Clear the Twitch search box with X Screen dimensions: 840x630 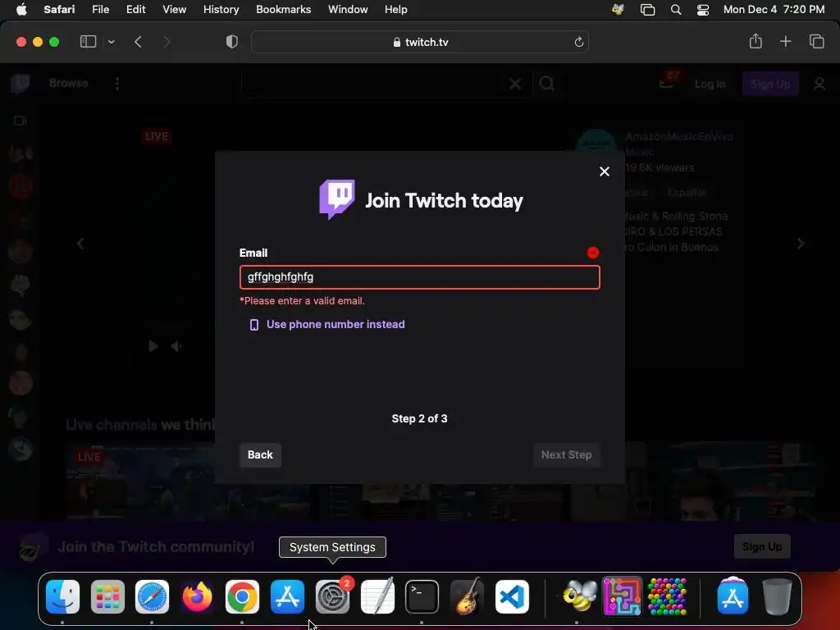coord(515,84)
